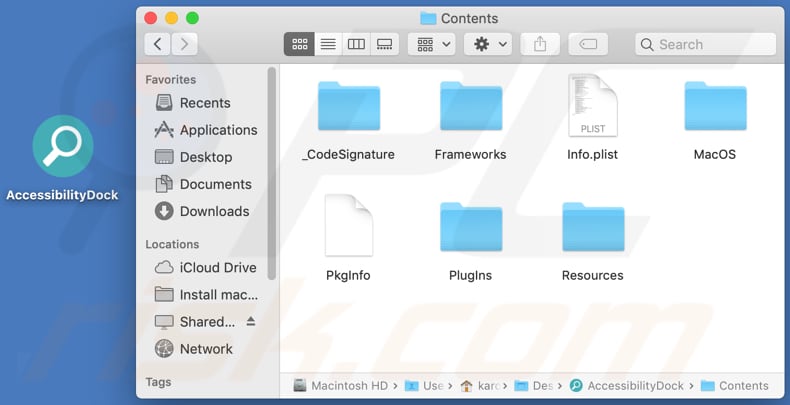The width and height of the screenshot is (790, 405).
Task: Click the Contents title folder icon
Action: tap(428, 19)
